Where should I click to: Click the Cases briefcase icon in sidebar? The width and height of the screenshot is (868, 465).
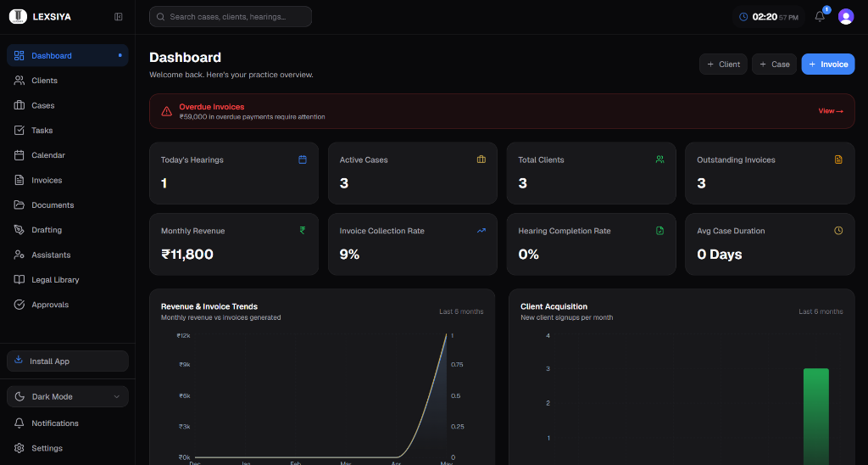[19, 105]
